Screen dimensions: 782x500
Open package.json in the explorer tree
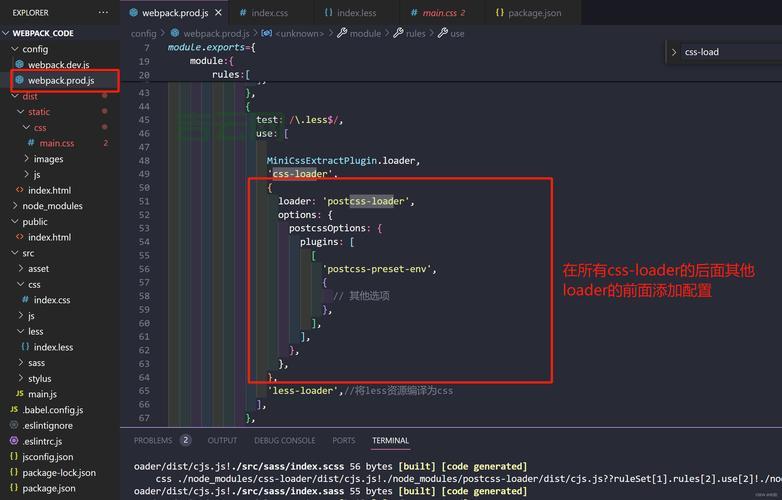(x=48, y=489)
